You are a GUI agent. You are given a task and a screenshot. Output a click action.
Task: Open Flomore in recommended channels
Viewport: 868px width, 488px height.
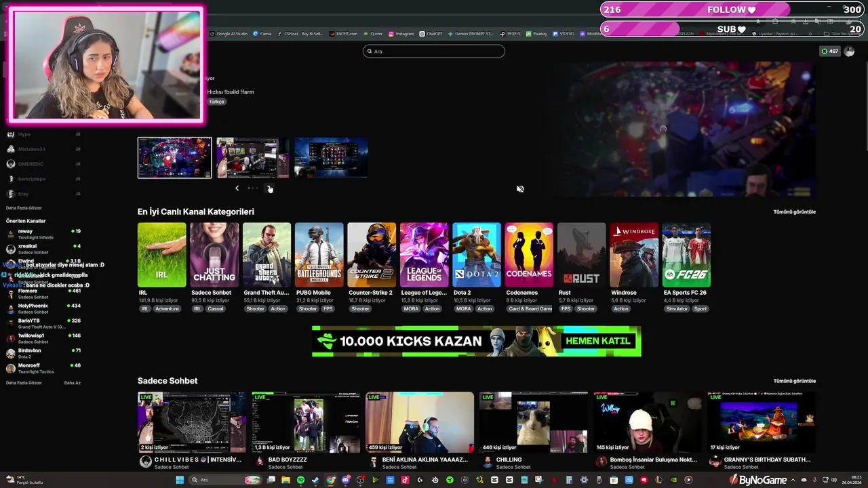[x=43, y=294]
